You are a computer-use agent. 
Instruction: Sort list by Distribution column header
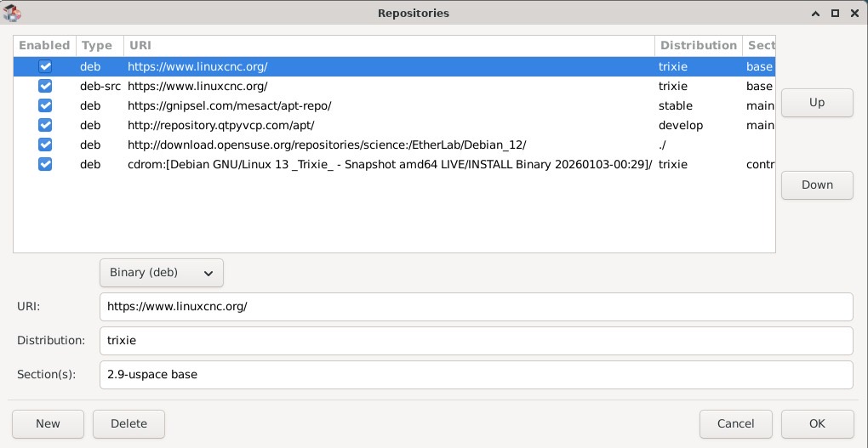pyautogui.click(x=697, y=45)
